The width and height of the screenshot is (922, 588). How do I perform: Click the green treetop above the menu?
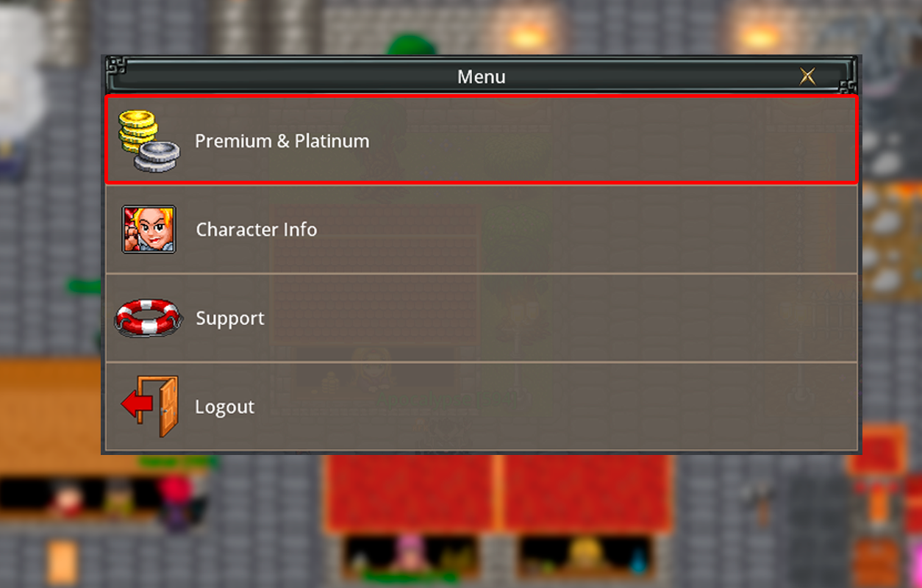[412, 44]
